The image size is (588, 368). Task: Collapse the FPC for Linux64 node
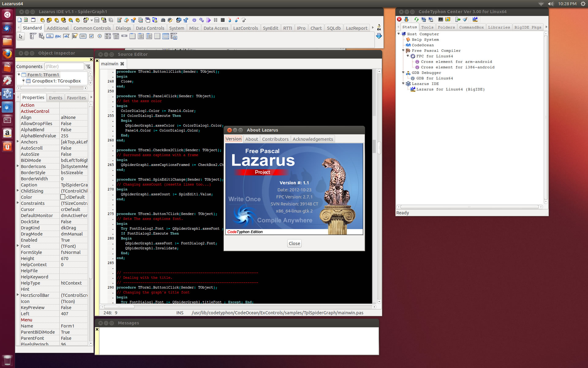click(408, 56)
